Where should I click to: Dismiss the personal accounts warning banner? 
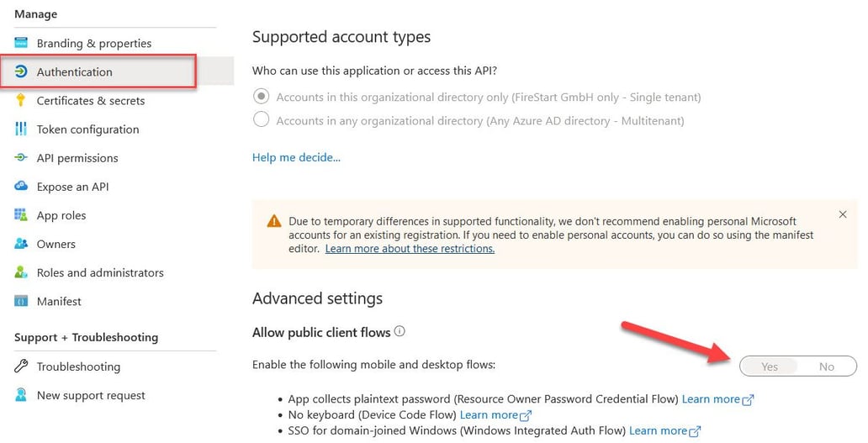pos(843,214)
